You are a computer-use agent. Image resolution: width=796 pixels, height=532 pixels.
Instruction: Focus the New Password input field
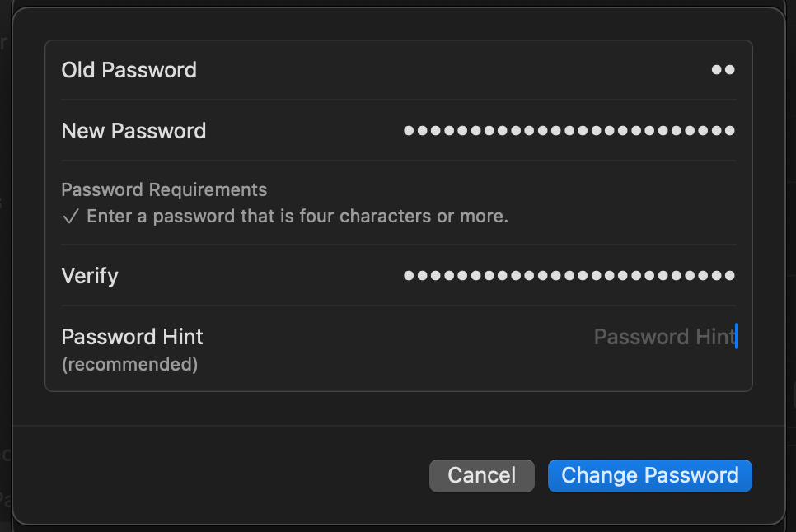coord(569,131)
